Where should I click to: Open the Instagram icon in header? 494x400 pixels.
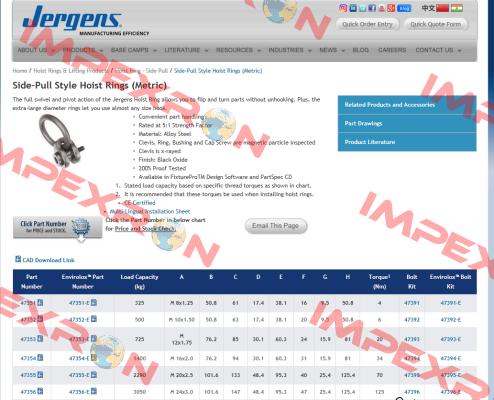(343, 8)
